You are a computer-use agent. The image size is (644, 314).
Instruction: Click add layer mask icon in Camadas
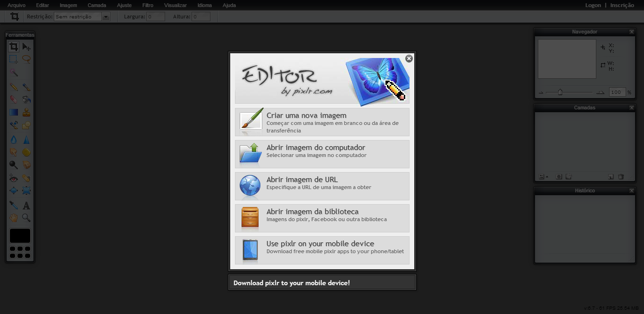click(x=559, y=177)
